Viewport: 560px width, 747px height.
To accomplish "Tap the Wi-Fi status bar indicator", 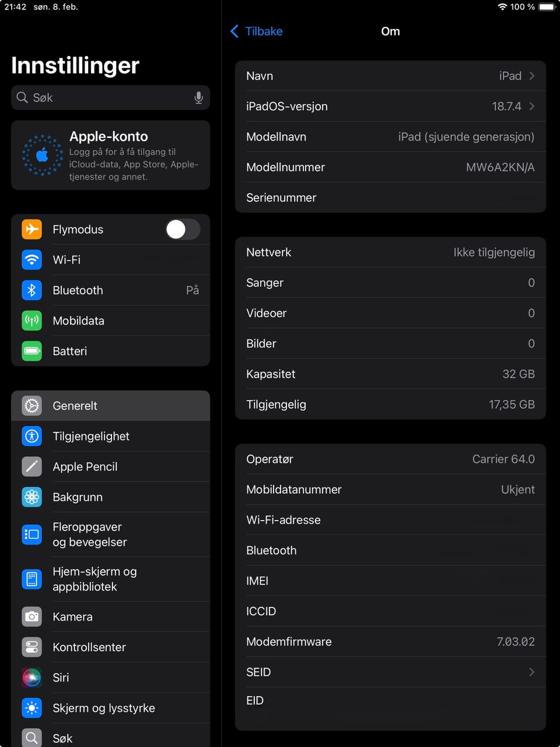I will [x=502, y=7].
